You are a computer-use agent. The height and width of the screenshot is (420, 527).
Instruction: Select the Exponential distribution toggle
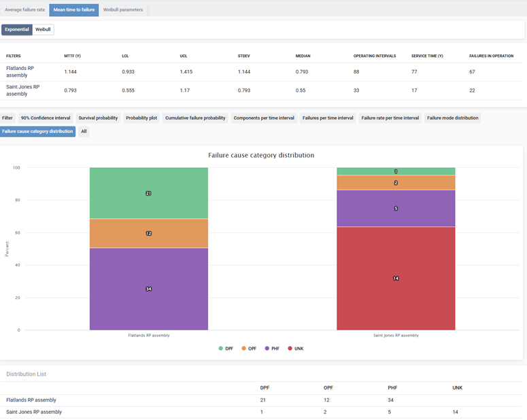[17, 30]
